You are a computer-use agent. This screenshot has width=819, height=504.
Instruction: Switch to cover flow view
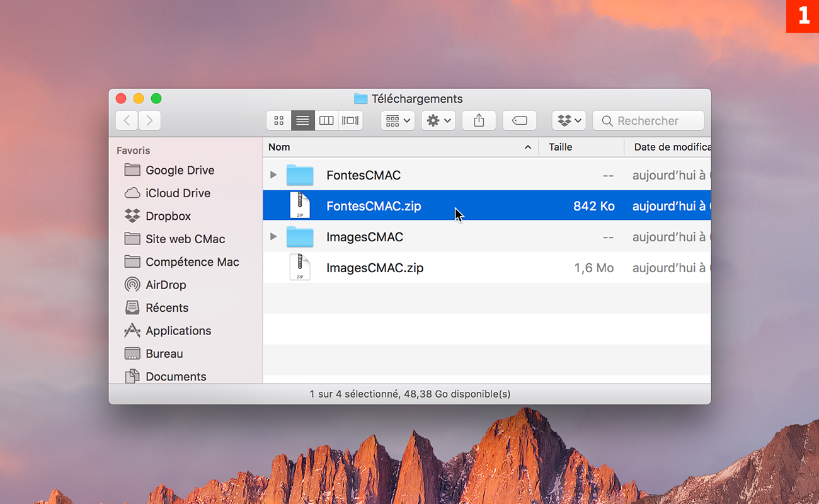(x=350, y=120)
